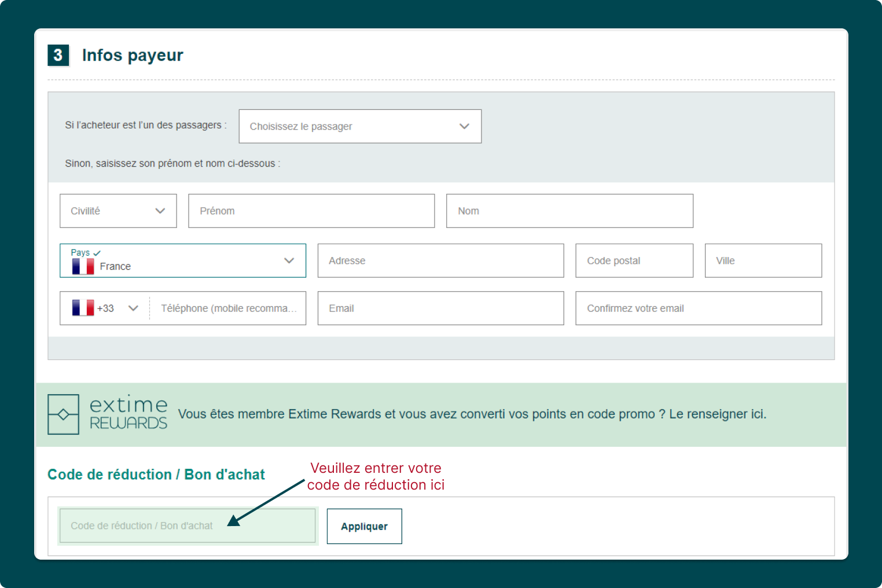This screenshot has width=882, height=588.
Task: Open the Pays country dropdown
Action: tap(182, 260)
